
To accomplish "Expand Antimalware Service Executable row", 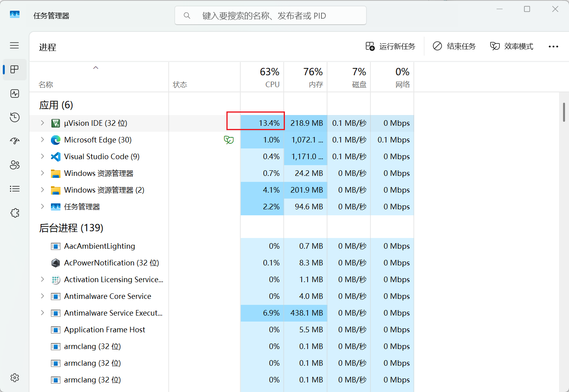I will pos(42,313).
